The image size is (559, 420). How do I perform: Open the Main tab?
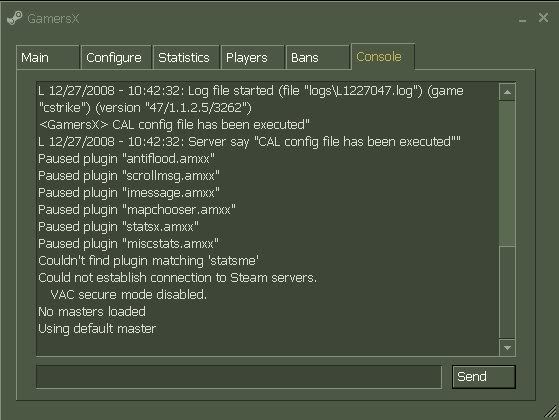[48, 57]
